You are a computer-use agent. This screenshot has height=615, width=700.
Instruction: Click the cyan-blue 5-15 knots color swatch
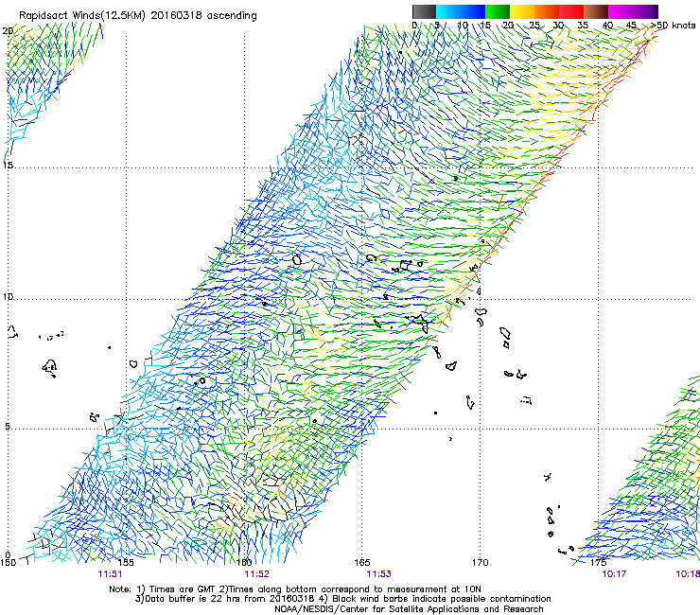point(461,11)
